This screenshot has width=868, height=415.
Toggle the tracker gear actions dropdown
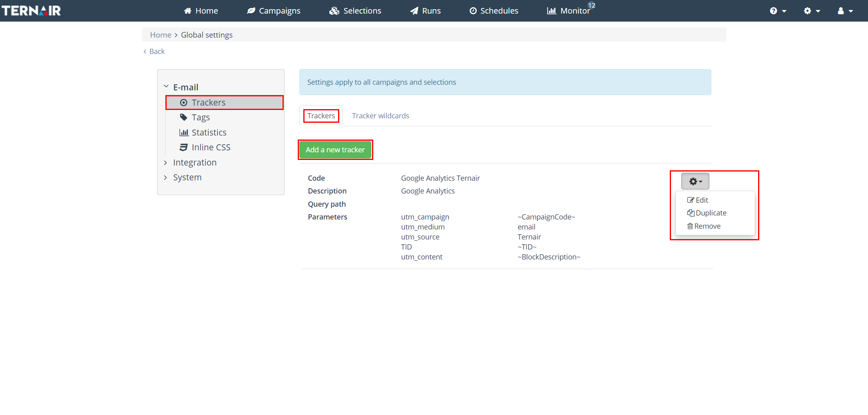(695, 181)
